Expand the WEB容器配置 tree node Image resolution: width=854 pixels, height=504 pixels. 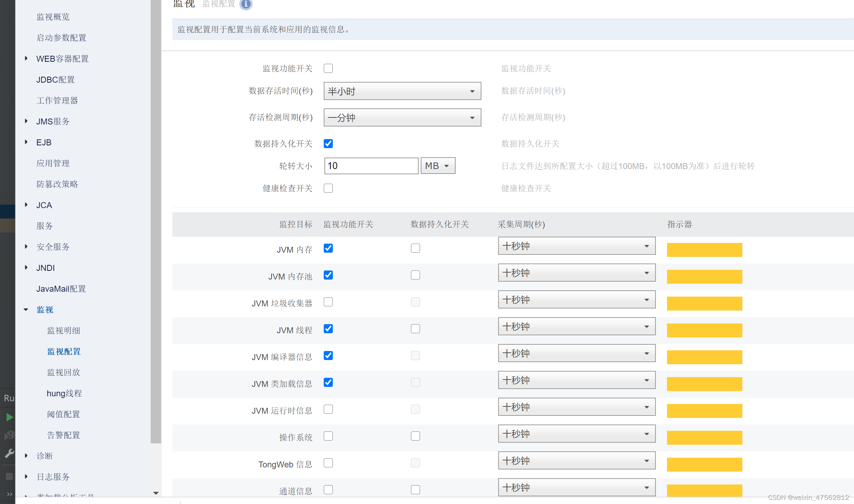click(26, 59)
